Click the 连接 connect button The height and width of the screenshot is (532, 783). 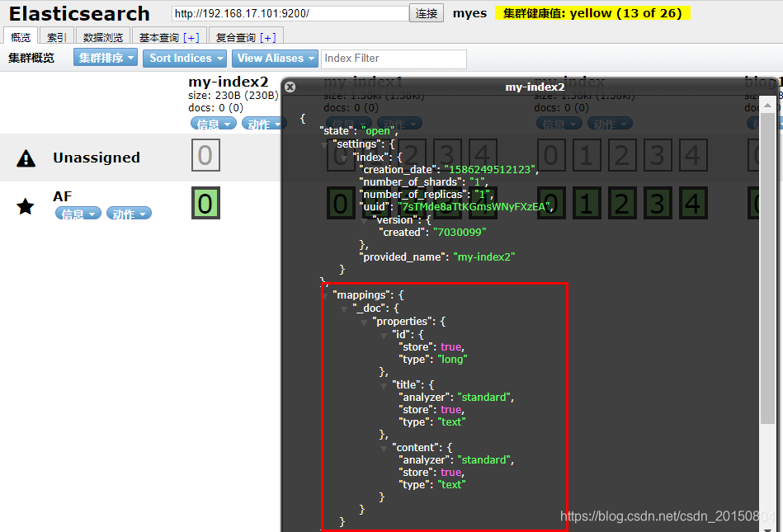(427, 13)
